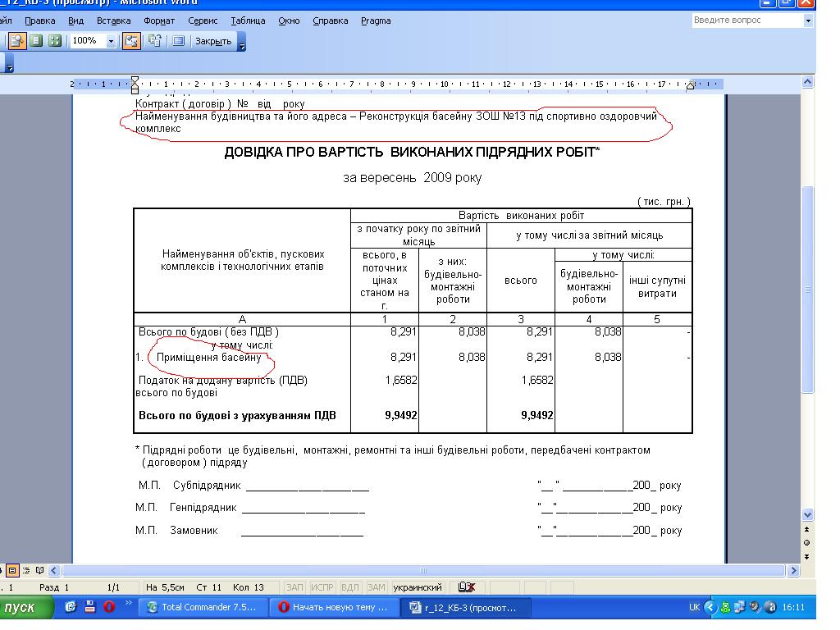The image size is (840, 630).
Task: Click into the Введите вопрос help field
Action: (745, 21)
